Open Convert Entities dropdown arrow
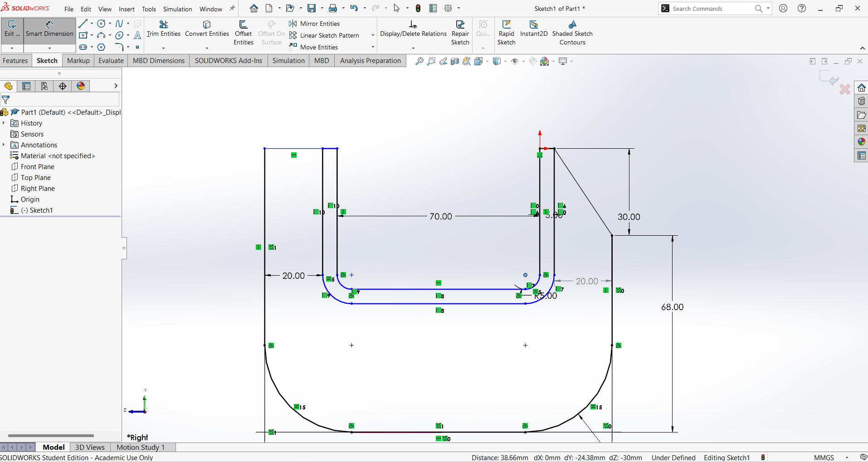The image size is (868, 462). pyautogui.click(x=207, y=48)
